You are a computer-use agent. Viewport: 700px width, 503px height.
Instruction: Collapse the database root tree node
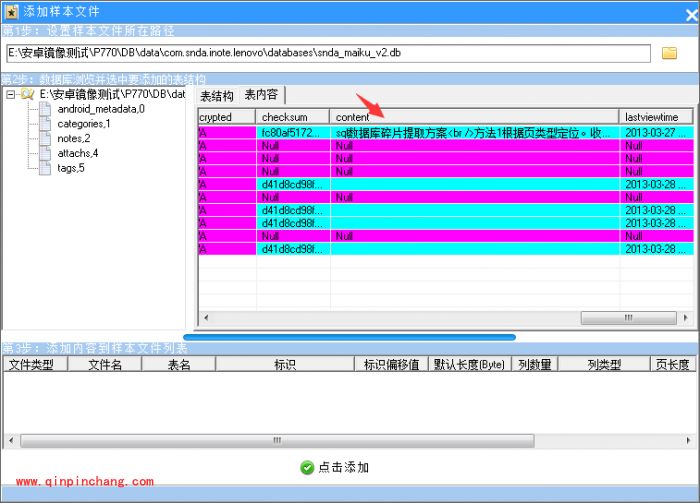[10, 94]
